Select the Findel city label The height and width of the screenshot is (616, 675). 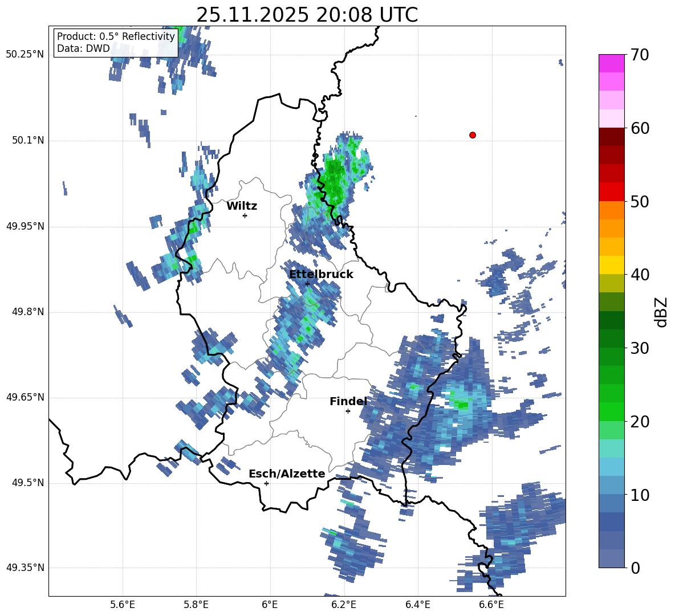(x=348, y=401)
